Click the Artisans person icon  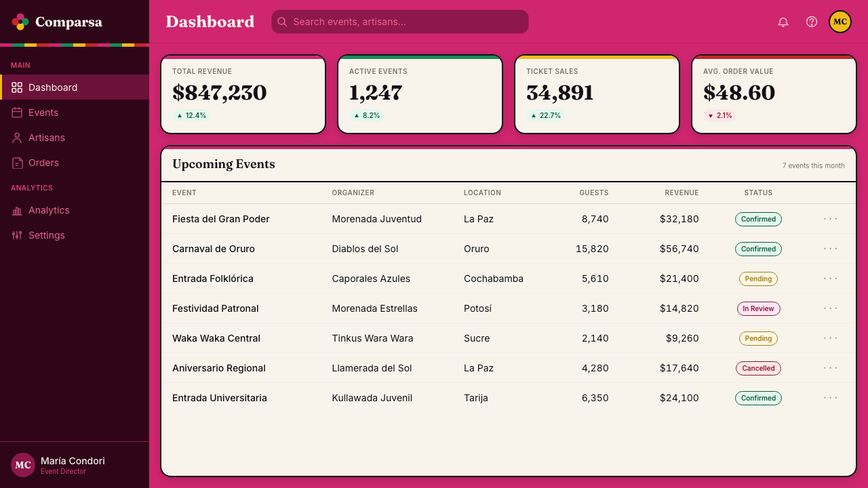click(x=17, y=138)
